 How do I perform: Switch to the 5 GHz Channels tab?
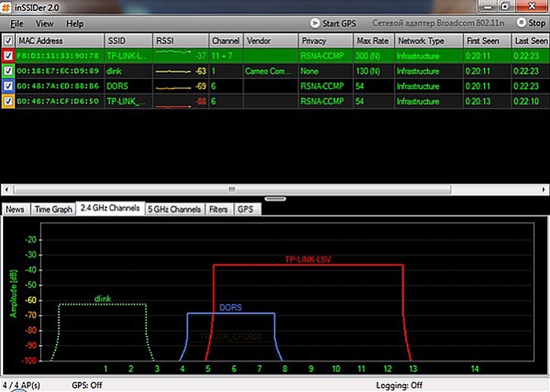[175, 209]
